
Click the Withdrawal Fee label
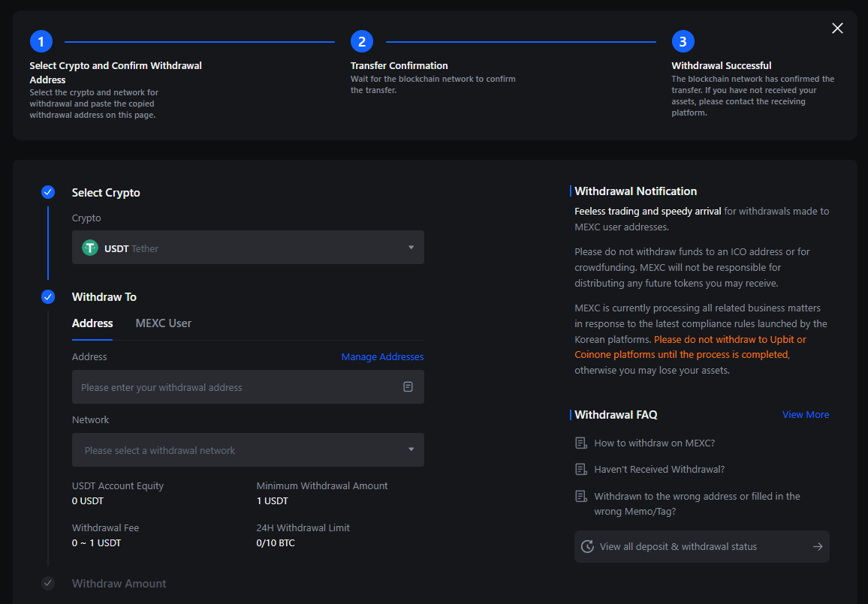105,528
